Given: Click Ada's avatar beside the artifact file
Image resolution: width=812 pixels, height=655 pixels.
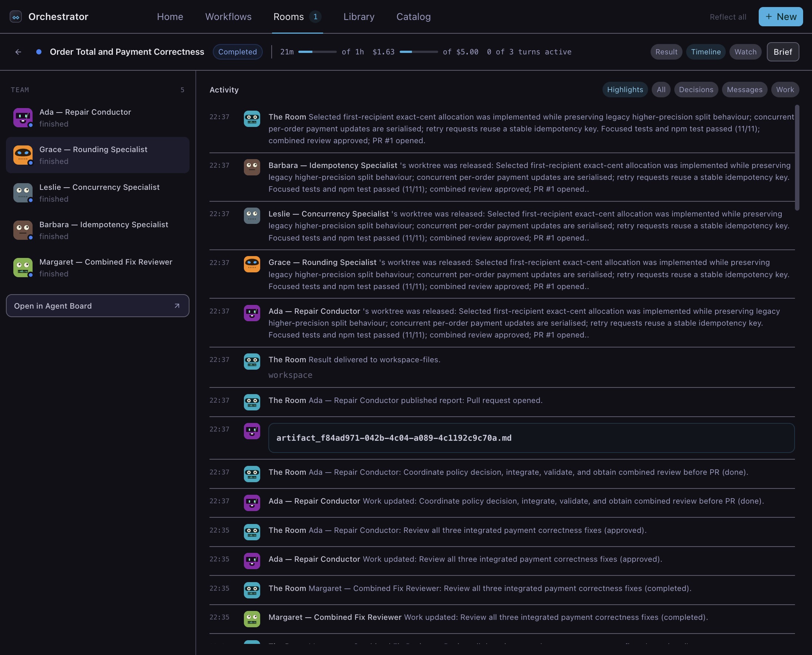Looking at the screenshot, I should 252,431.
